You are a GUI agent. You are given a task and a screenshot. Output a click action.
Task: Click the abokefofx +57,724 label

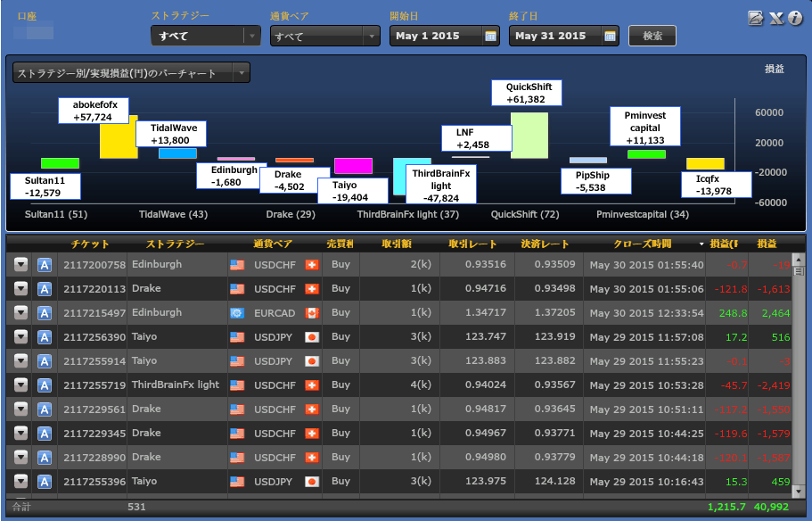94,111
